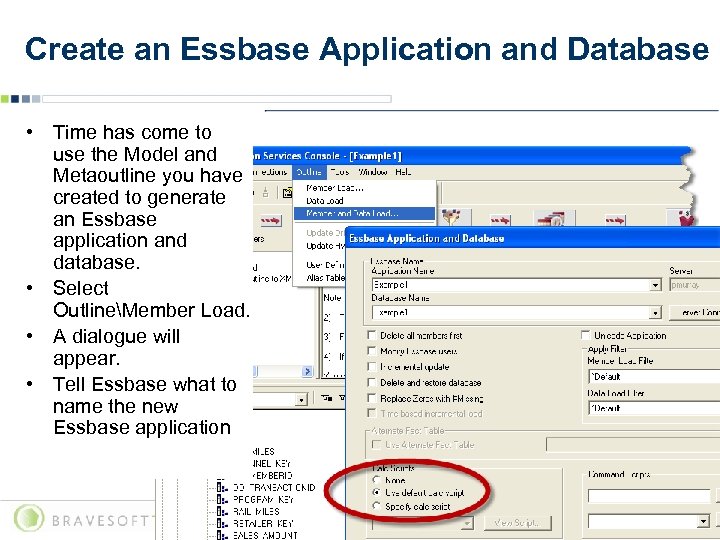Enable the Unicode Application checkbox

pyautogui.click(x=585, y=335)
